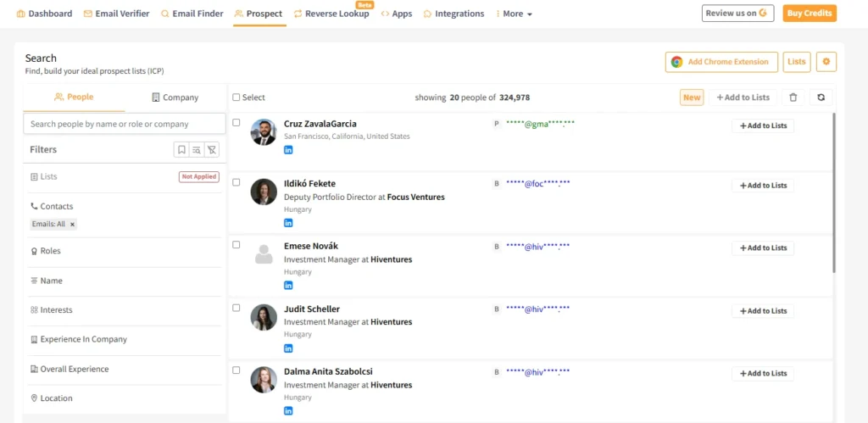The image size is (868, 423).
Task: Switch to the Company tab
Action: [175, 97]
